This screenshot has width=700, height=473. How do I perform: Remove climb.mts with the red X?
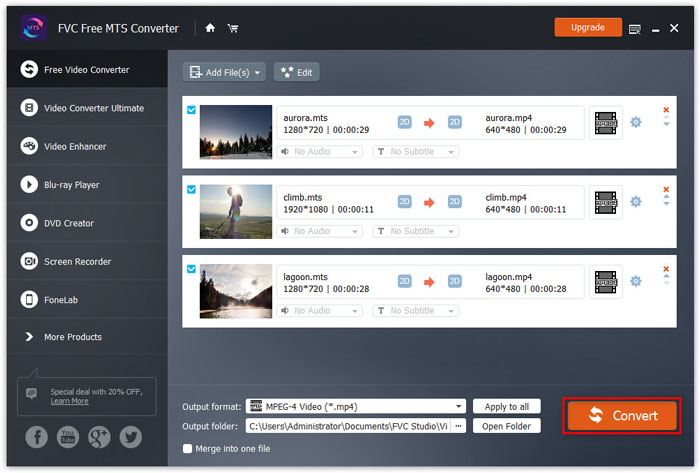point(666,189)
